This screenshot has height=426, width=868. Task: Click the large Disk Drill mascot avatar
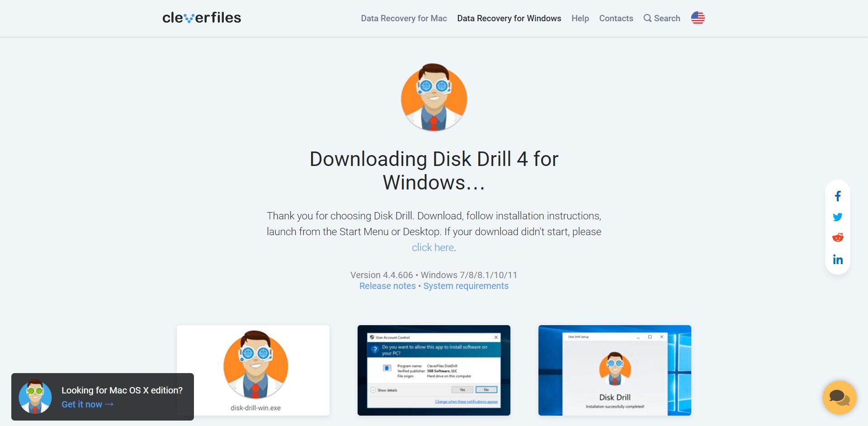point(434,97)
